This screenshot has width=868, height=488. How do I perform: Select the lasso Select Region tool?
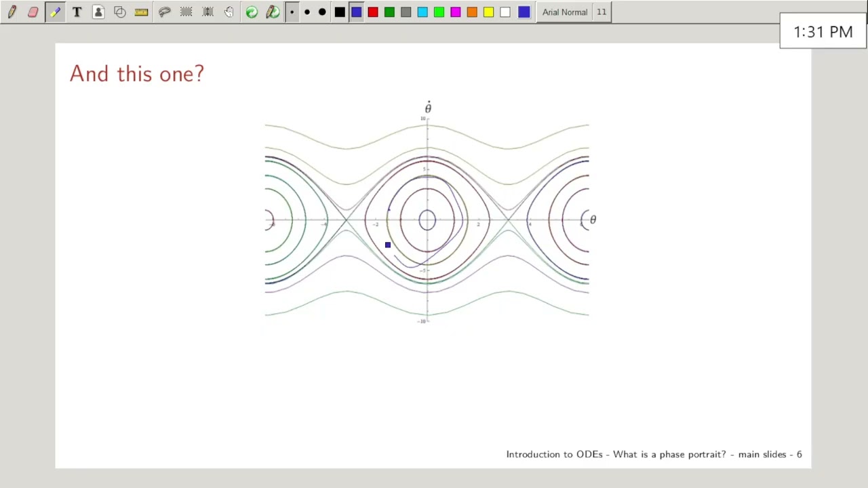point(164,12)
